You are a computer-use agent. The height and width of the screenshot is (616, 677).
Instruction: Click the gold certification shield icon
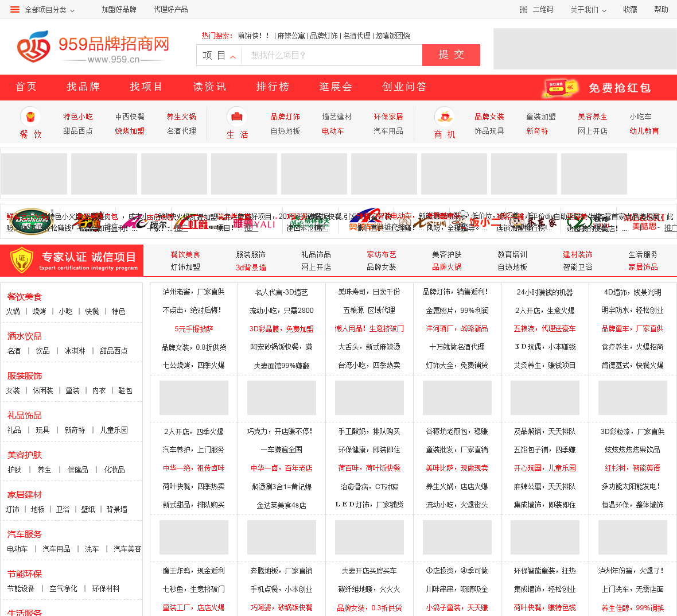click(22, 260)
